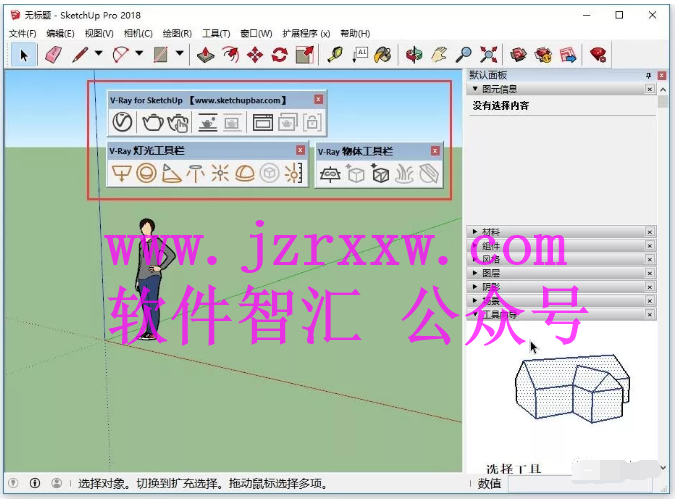The width and height of the screenshot is (676, 504).
Task: Open the shape tool dropdown arrow
Action: pos(180,53)
